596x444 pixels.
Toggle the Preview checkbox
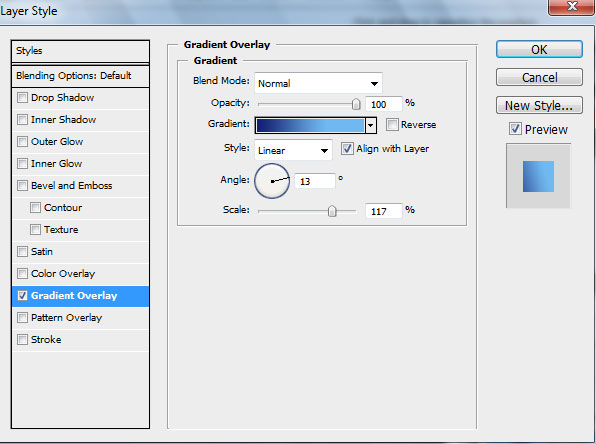pos(515,129)
